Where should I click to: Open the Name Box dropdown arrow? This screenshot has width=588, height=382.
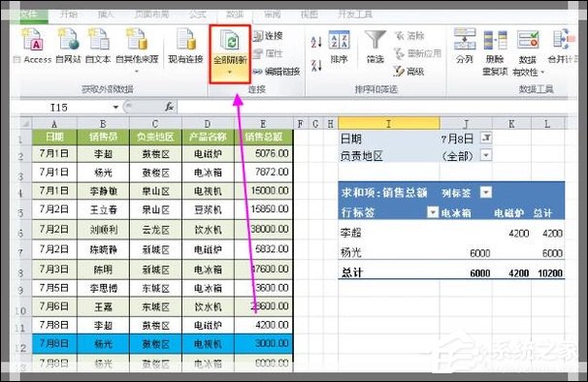pyautogui.click(x=115, y=108)
